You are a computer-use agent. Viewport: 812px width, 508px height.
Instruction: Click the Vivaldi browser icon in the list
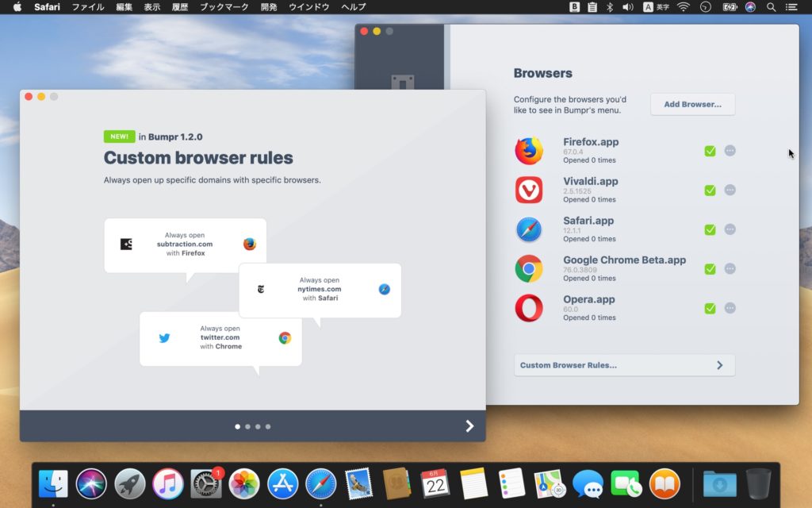tap(529, 190)
